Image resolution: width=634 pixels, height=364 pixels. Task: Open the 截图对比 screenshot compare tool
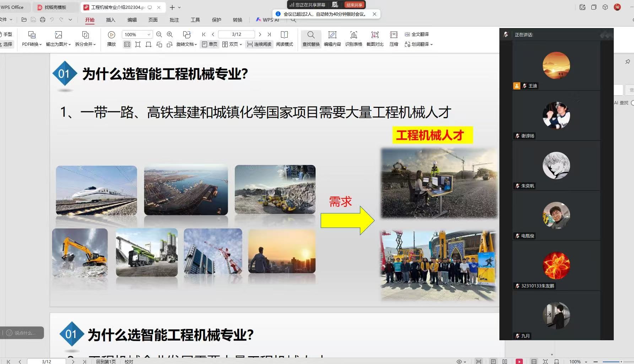click(x=375, y=39)
